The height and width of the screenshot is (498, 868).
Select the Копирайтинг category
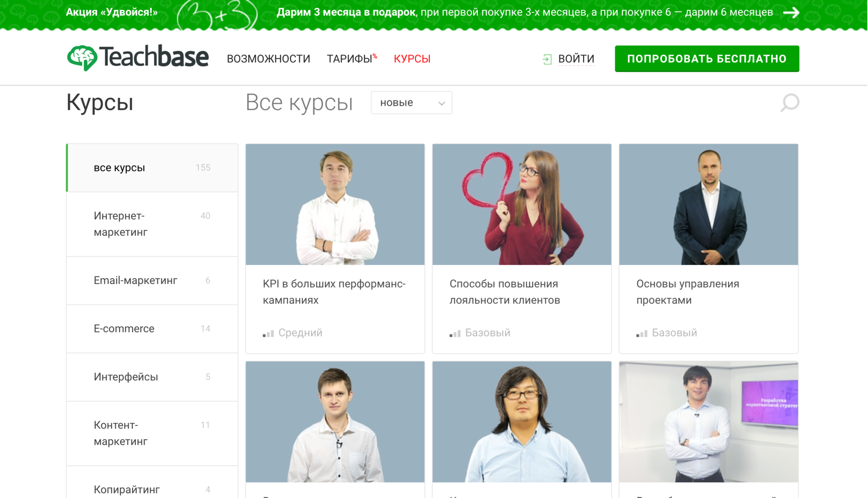(126, 489)
